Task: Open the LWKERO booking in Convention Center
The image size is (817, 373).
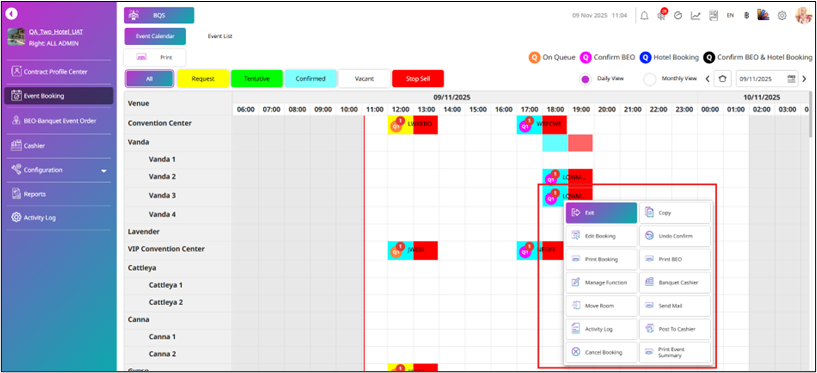Action: click(413, 125)
